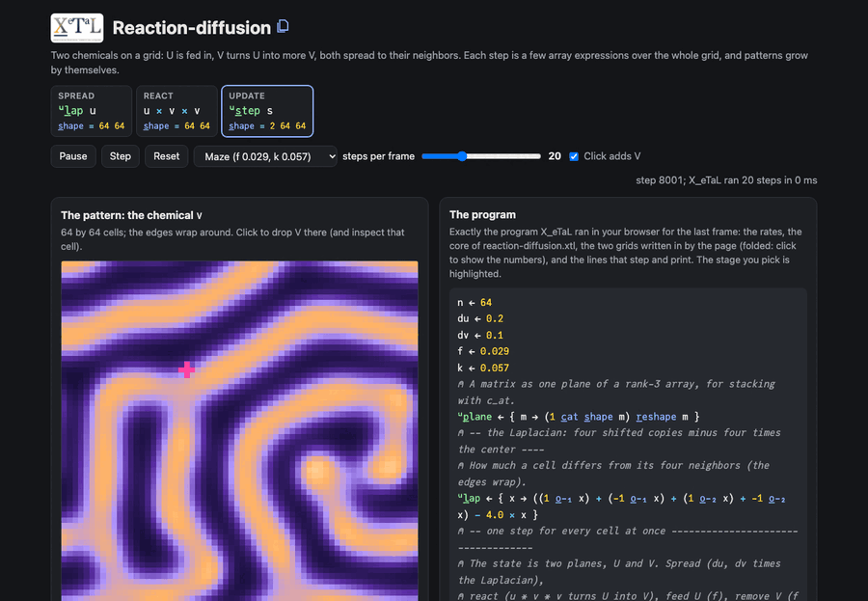Click the Reaction-diffusion page title
The image size is (868, 601).
(x=192, y=28)
